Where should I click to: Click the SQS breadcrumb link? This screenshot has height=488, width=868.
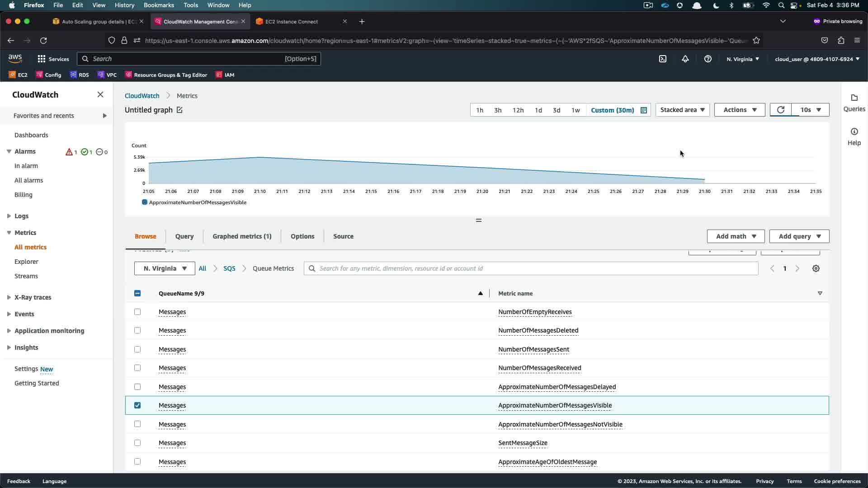(229, 268)
